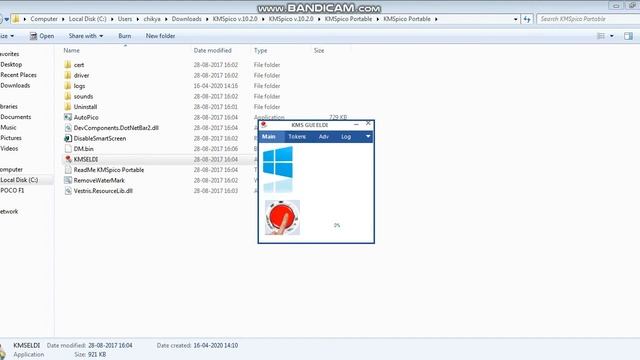Viewport: 640px width, 360px height.
Task: Expand the arrow after Computer in breadcrumb
Action: pyautogui.click(x=63, y=19)
